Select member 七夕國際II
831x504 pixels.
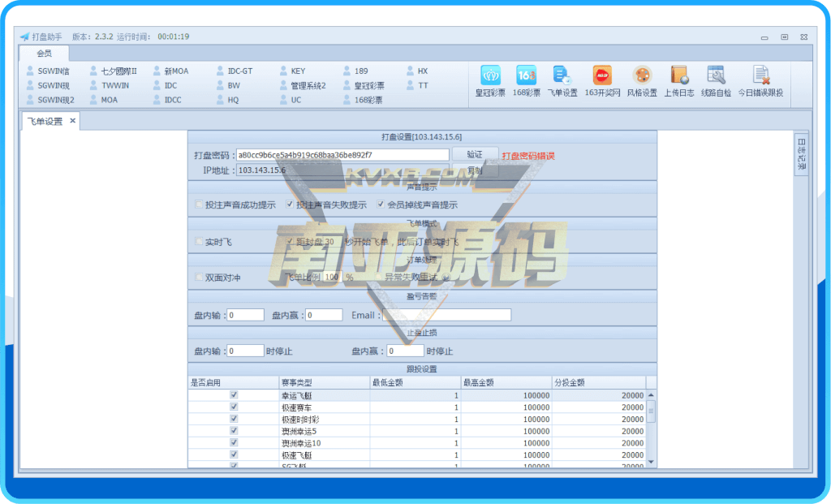[114, 71]
